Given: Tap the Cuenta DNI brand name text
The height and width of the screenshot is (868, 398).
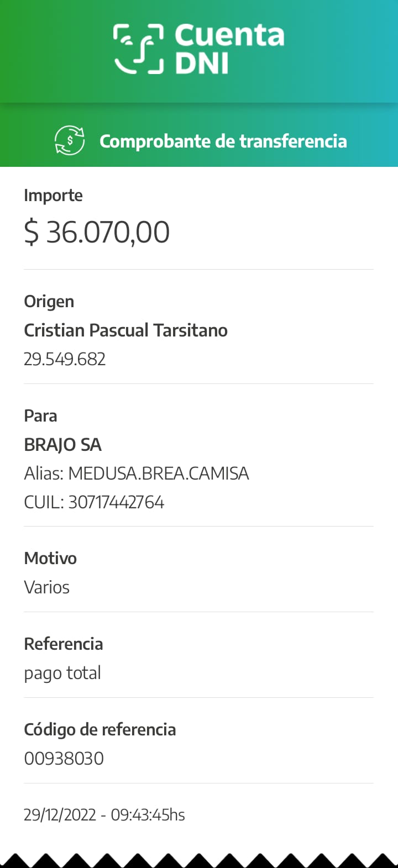Looking at the screenshot, I should click(229, 49).
